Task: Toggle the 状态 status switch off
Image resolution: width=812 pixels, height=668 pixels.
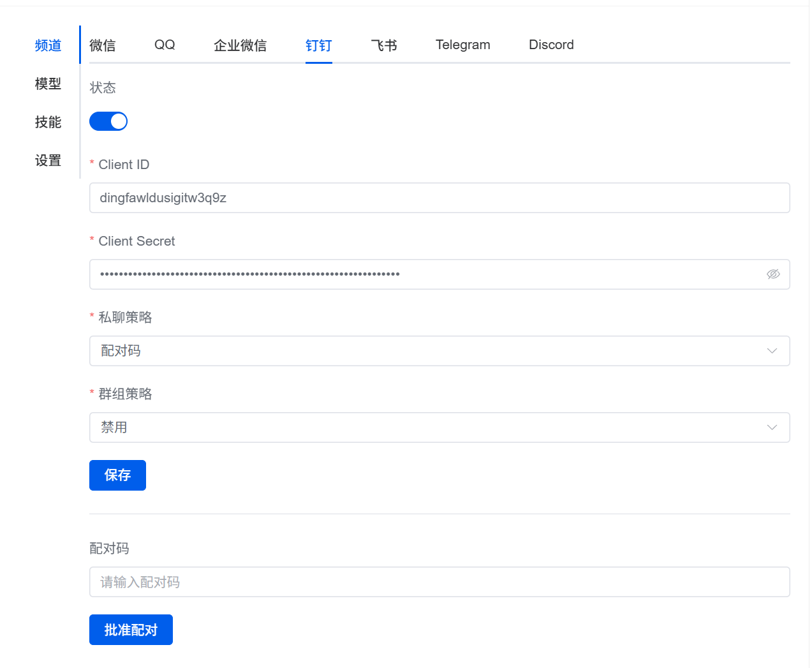Action: coord(108,121)
